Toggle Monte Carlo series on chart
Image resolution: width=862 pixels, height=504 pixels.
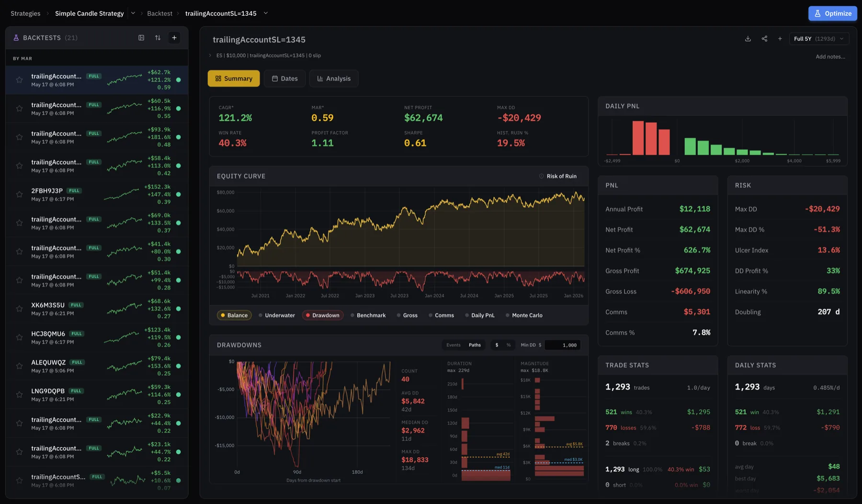point(524,315)
